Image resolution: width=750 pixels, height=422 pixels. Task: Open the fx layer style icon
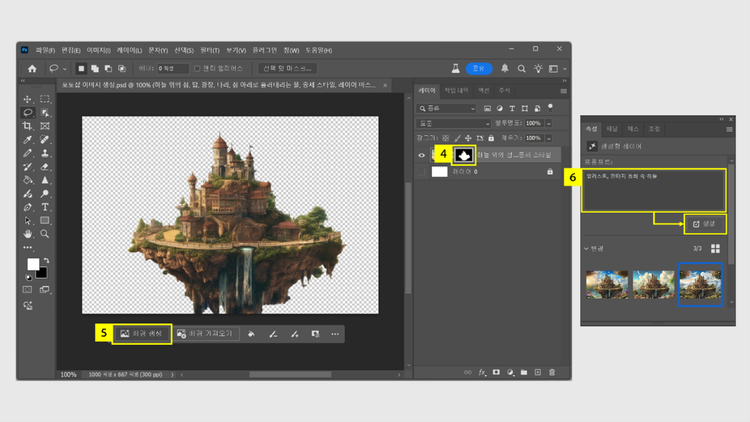click(x=481, y=372)
